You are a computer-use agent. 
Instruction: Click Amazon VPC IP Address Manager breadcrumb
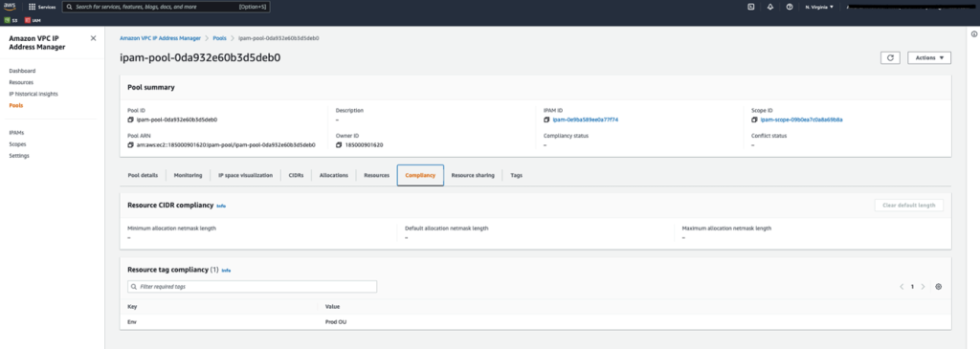(x=161, y=38)
